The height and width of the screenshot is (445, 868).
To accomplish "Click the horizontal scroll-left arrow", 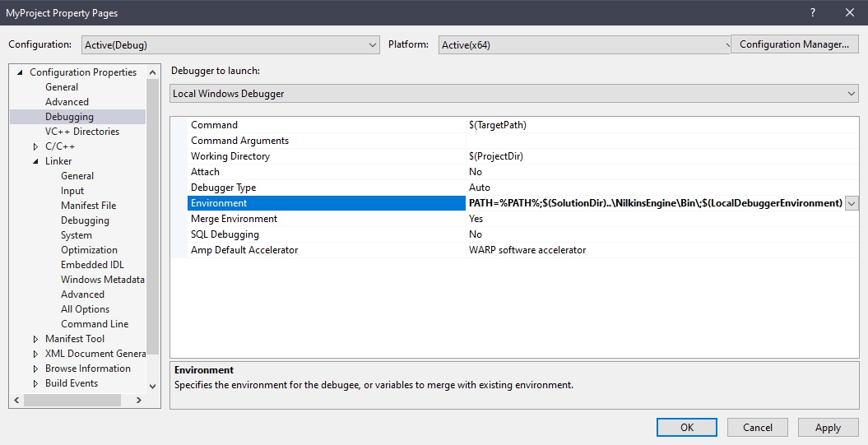I will point(16,400).
